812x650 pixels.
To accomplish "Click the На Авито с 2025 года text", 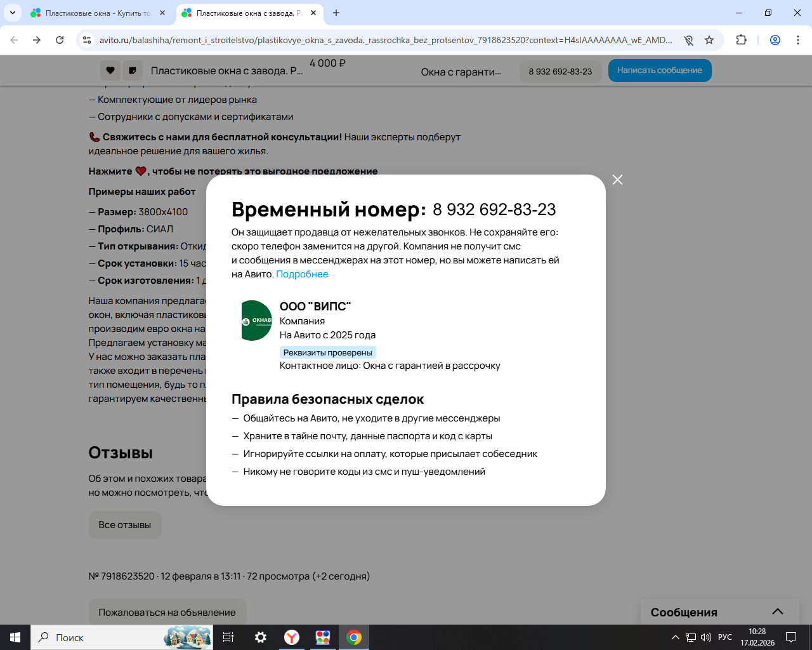I will pos(327,335).
